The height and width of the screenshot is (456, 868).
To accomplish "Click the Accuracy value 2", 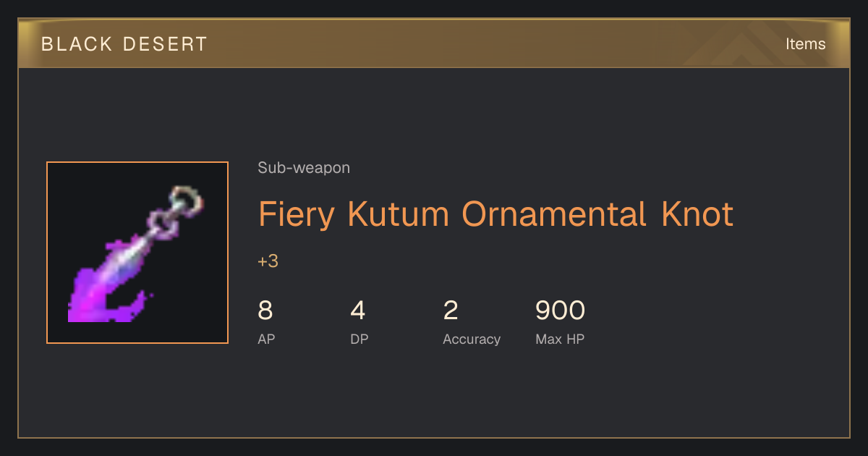I will 451,311.
